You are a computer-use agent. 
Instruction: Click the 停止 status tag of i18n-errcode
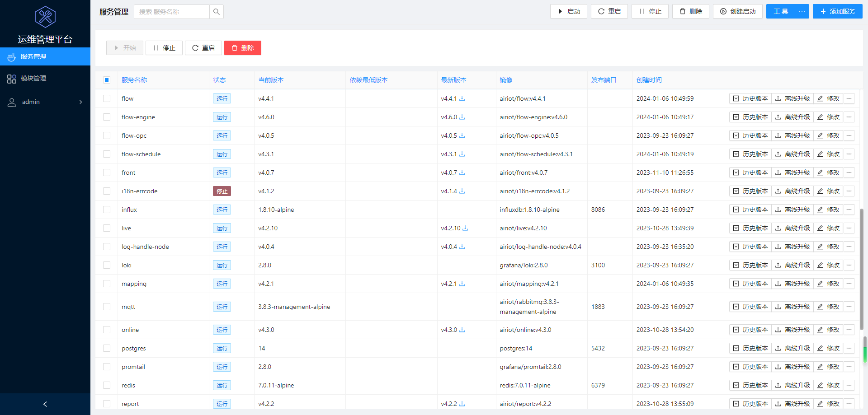click(x=222, y=191)
